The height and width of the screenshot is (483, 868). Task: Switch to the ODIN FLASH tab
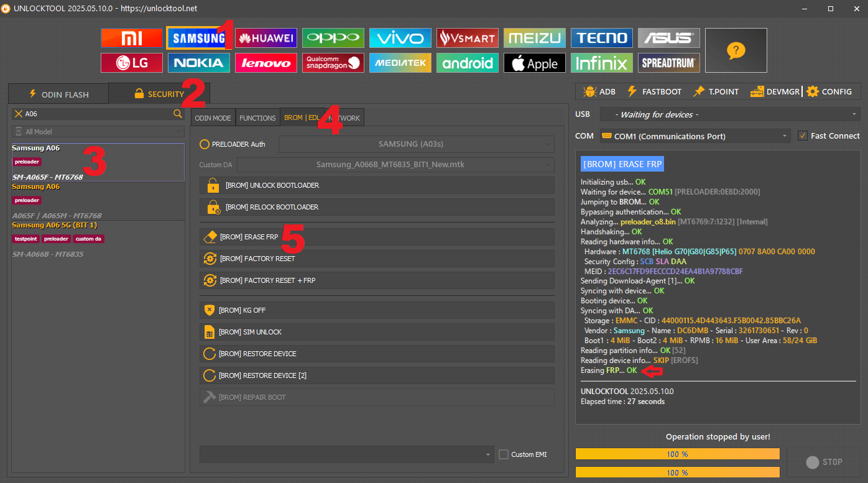click(x=58, y=94)
